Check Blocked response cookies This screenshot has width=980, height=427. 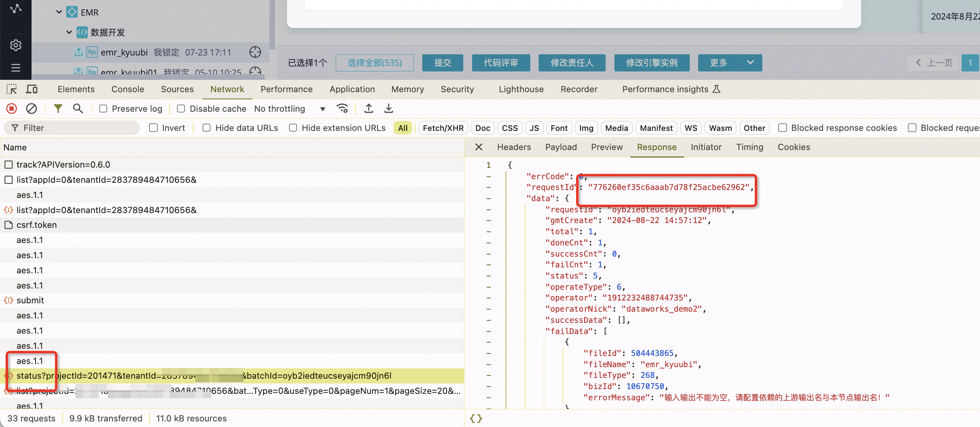click(x=783, y=128)
